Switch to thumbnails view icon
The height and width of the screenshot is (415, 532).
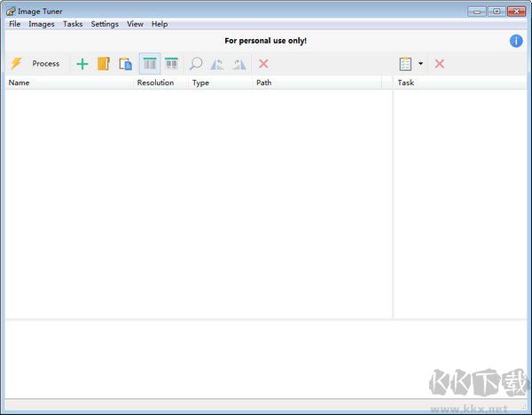click(x=171, y=64)
